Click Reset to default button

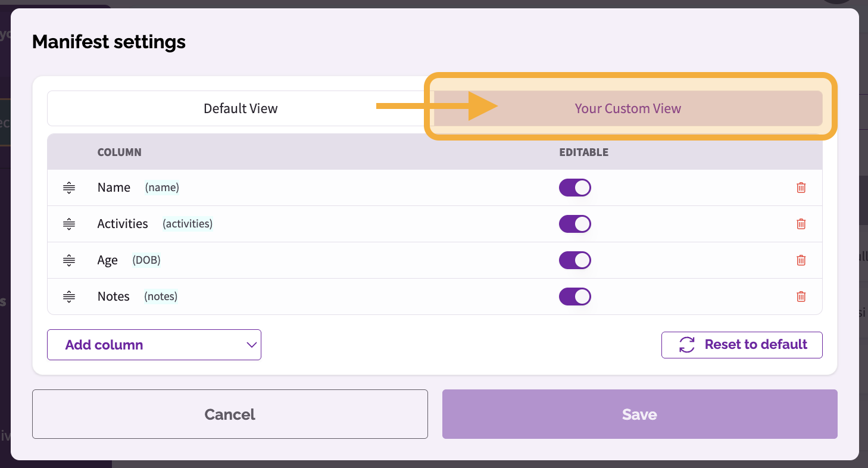click(x=742, y=345)
